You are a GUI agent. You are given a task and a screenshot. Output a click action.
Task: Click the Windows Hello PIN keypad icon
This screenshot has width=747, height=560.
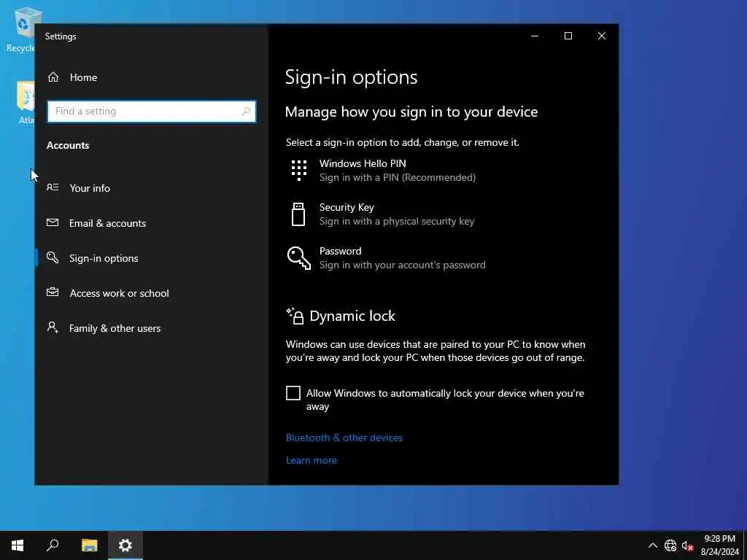pyautogui.click(x=298, y=170)
